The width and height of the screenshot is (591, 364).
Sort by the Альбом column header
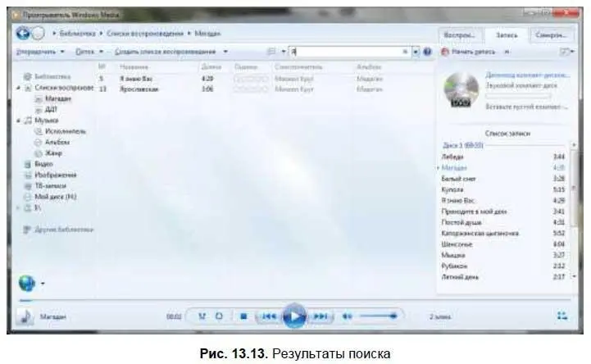pos(369,67)
